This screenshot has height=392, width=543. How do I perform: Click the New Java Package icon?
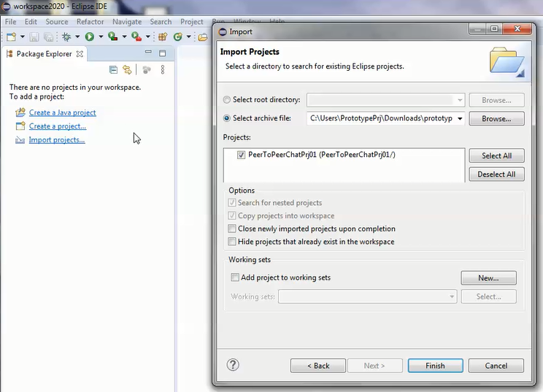(x=163, y=36)
